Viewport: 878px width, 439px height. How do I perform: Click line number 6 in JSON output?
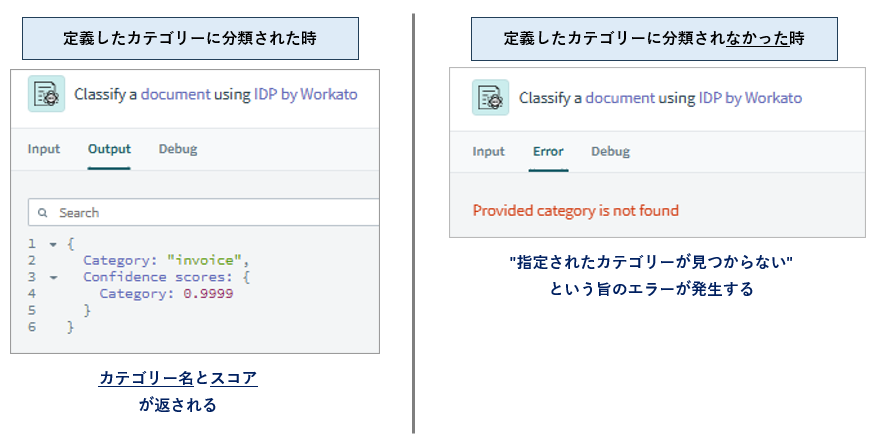32,327
